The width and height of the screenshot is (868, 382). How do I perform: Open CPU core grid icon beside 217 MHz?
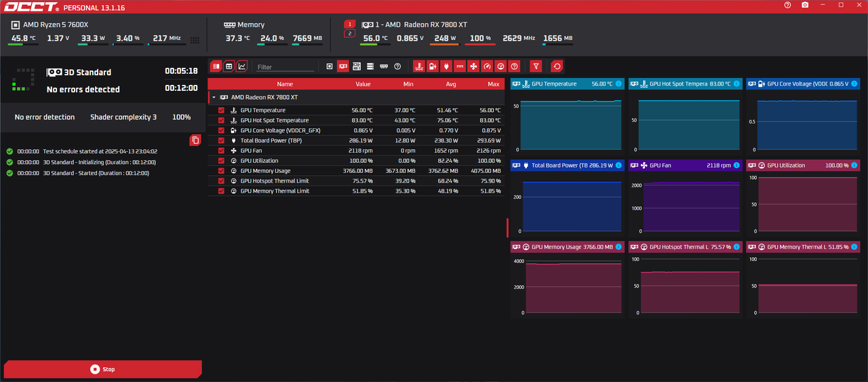coord(195,40)
